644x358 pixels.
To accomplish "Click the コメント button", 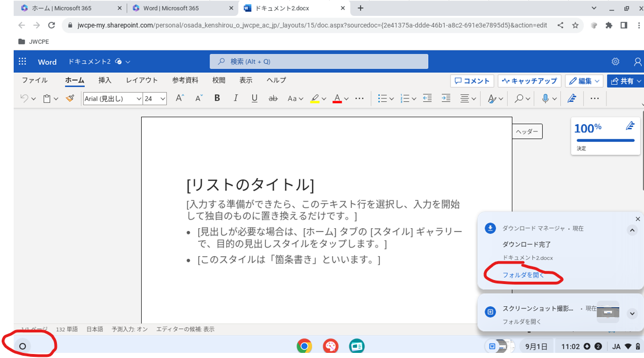I will (472, 81).
